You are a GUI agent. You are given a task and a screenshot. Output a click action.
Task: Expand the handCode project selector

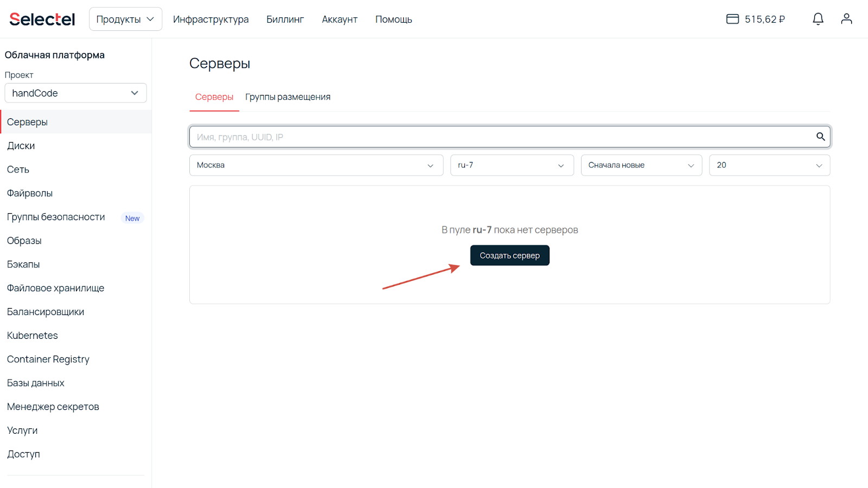click(75, 93)
